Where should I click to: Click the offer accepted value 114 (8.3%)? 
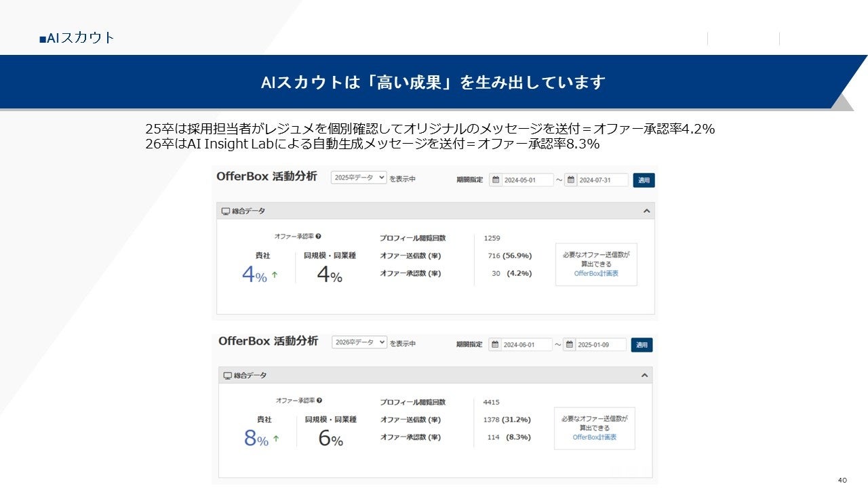(x=509, y=438)
